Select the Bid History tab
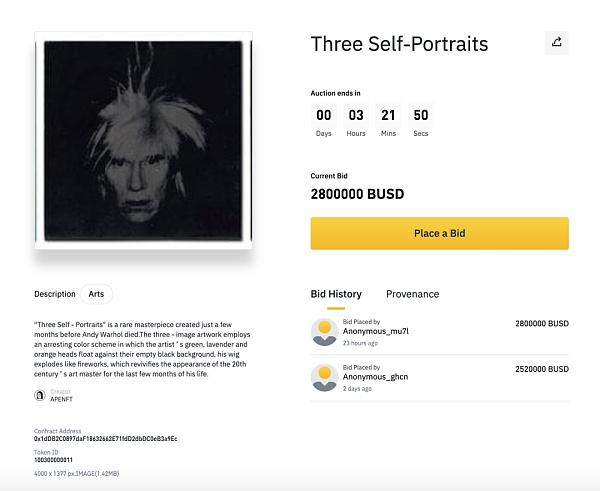 (x=336, y=294)
